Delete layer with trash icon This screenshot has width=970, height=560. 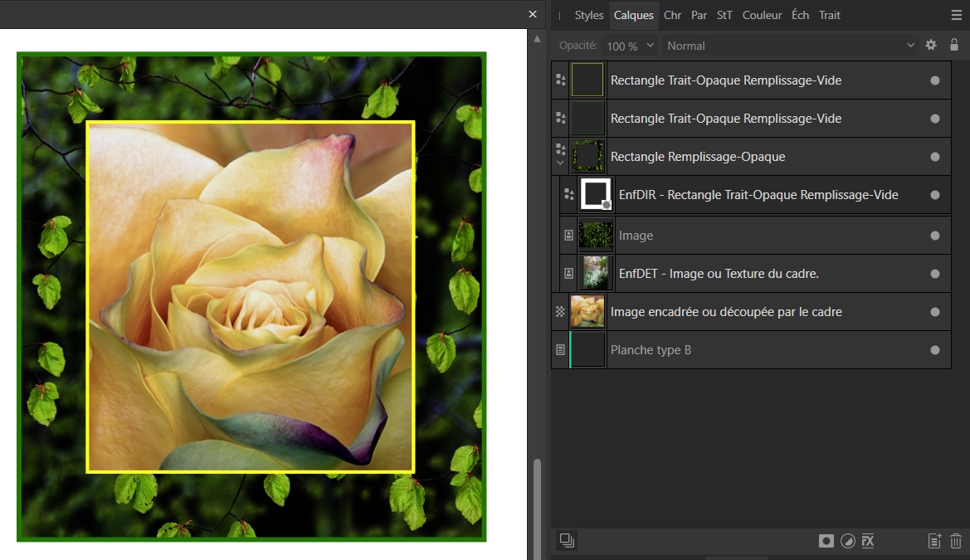[956, 541]
